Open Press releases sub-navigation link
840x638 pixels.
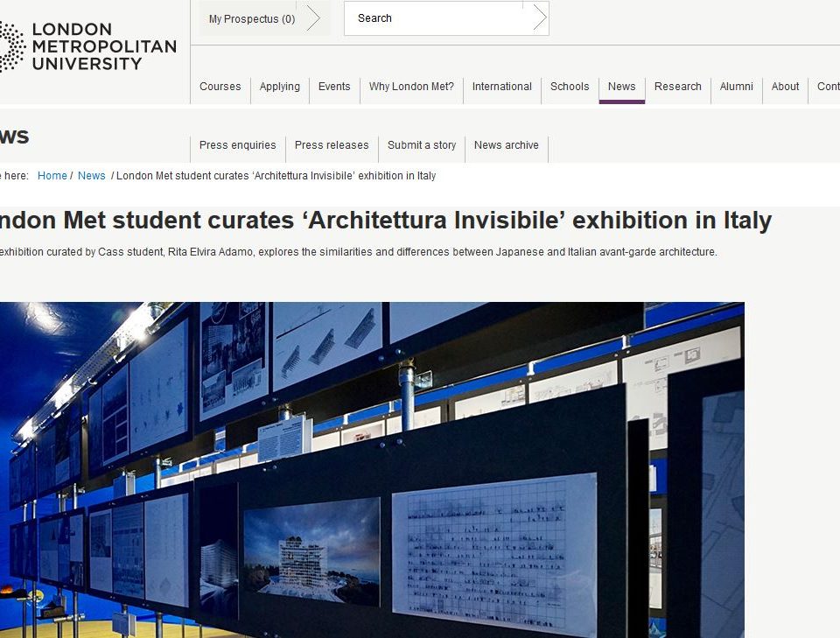(x=332, y=145)
